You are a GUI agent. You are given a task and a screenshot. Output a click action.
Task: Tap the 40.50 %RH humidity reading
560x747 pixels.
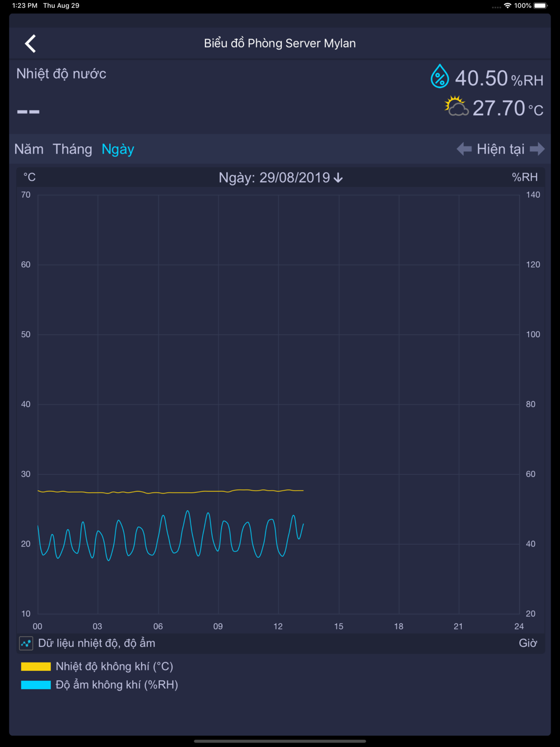pos(499,78)
